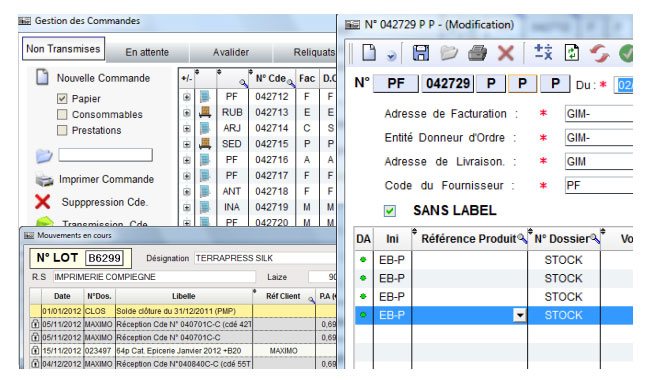This screenshot has height=380, width=655.
Task: Click the red X delete icon in toolbar
Action: [x=505, y=53]
